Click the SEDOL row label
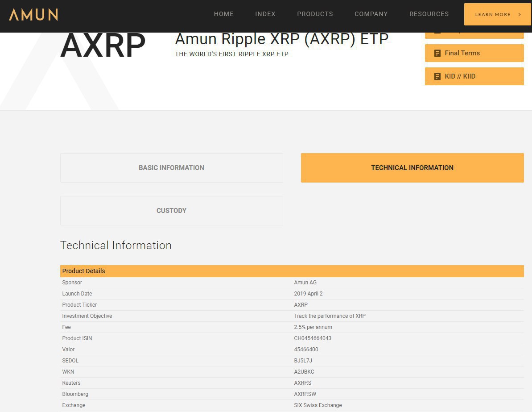 70,361
